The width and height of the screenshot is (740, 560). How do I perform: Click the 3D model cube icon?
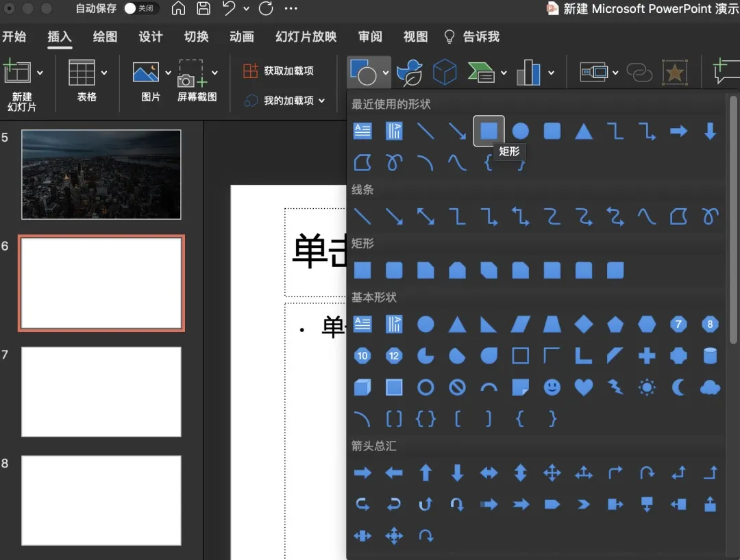[444, 72]
